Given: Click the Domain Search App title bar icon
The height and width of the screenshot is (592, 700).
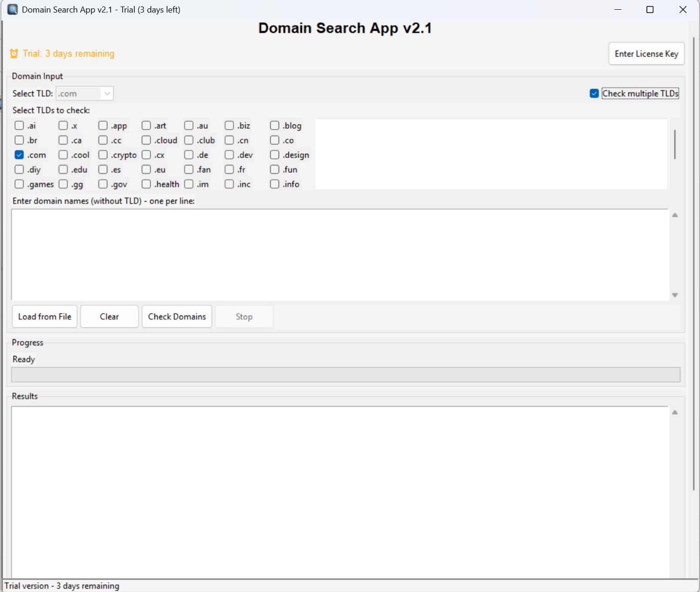Looking at the screenshot, I should pos(13,9).
